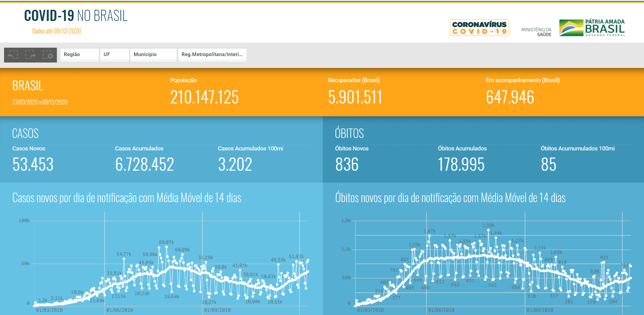644x315 pixels.
Task: Clear all selections with the toolbar icon
Action: click(48, 55)
